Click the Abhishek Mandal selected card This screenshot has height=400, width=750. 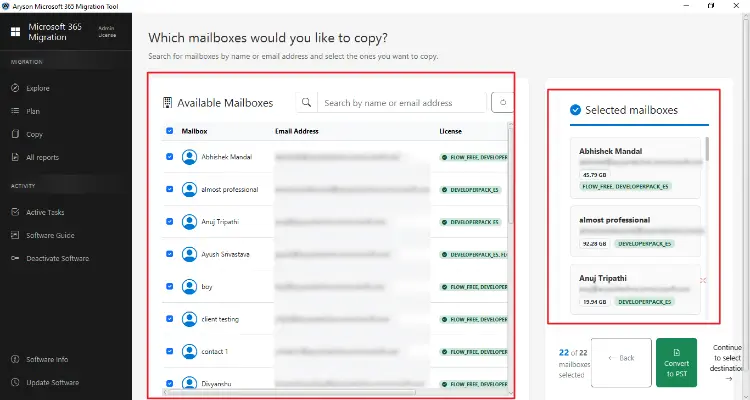(635, 168)
